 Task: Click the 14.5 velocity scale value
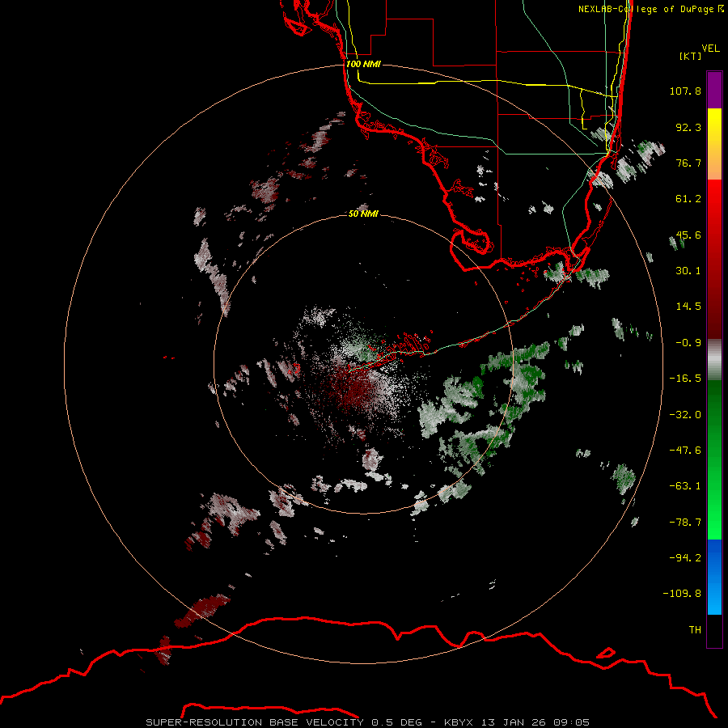[688, 307]
